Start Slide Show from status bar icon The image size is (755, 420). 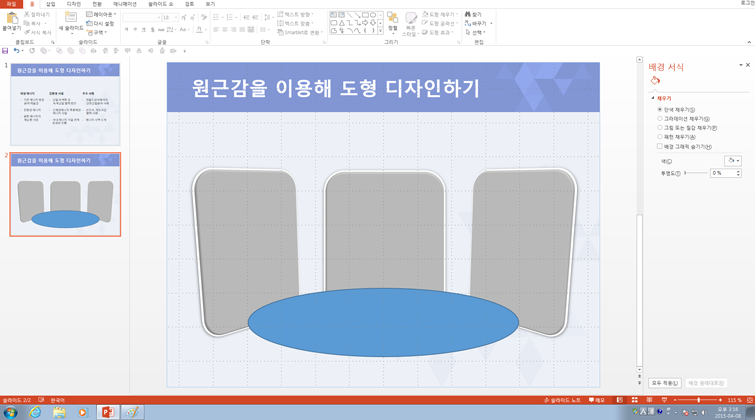click(x=664, y=400)
